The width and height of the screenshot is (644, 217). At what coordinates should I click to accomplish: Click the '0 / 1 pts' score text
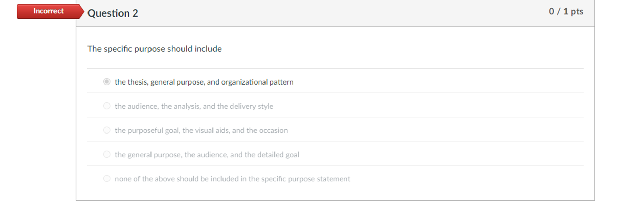pos(566,11)
